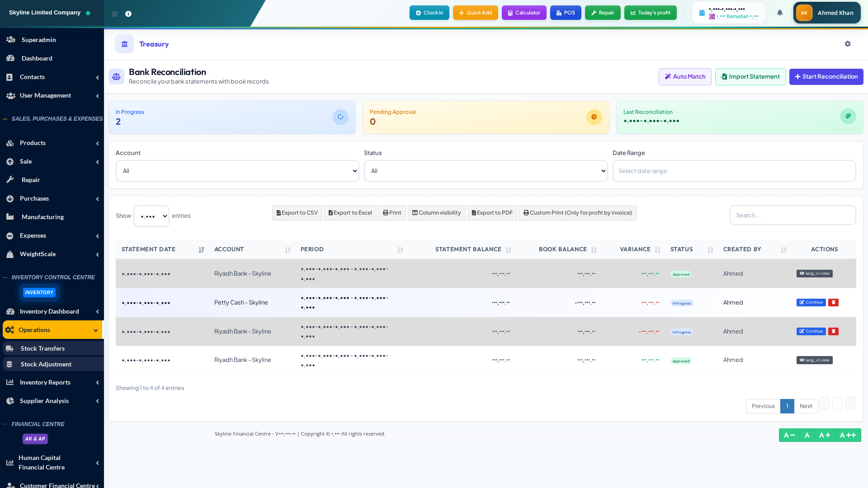The width and height of the screenshot is (868, 488).
Task: Increase font size with A+ control
Action: click(x=824, y=435)
